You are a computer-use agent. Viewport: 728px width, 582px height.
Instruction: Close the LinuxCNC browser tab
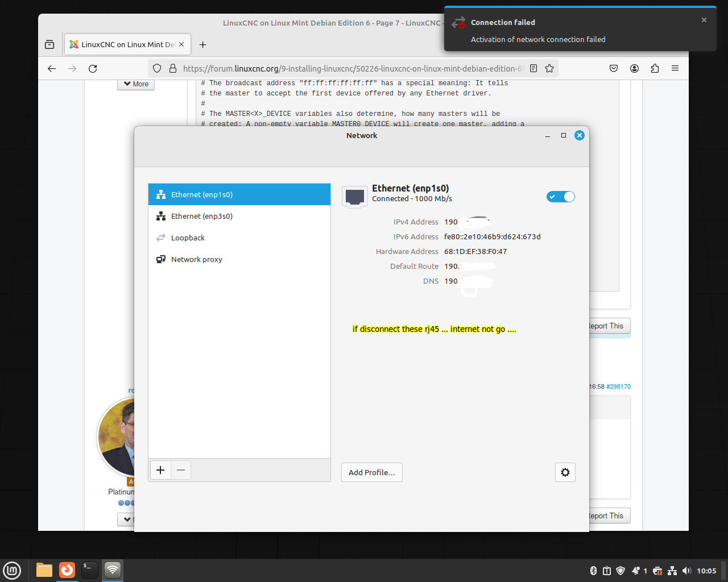tap(181, 44)
